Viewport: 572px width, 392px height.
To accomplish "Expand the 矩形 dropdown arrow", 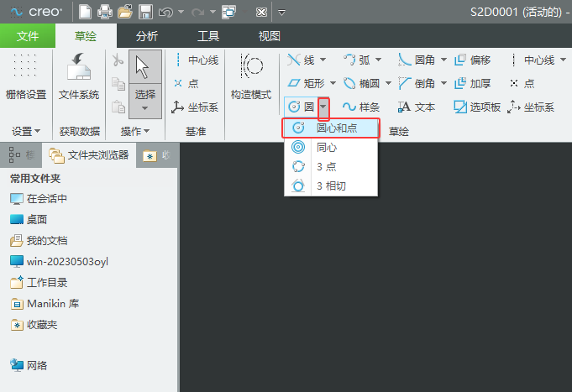I will click(333, 83).
